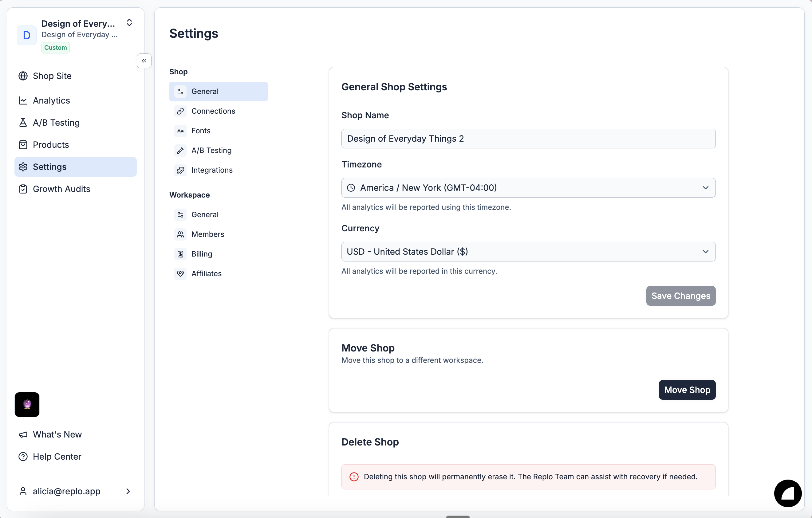Open Connections shop settings
This screenshot has width=812, height=518.
point(213,111)
